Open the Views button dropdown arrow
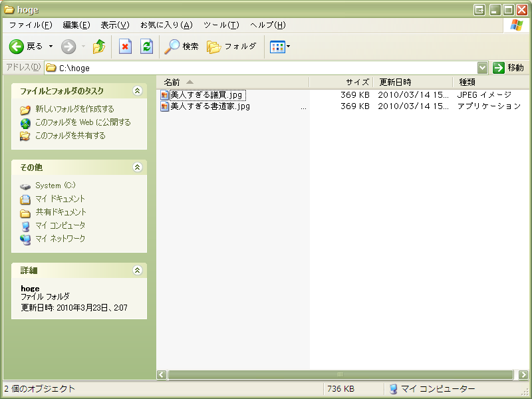 289,47
